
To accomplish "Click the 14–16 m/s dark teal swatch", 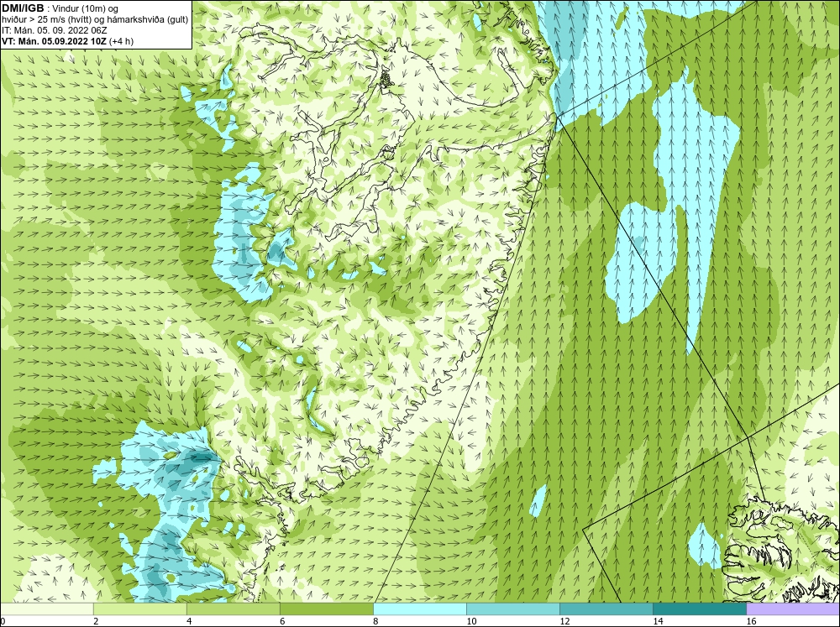I will [x=699, y=609].
